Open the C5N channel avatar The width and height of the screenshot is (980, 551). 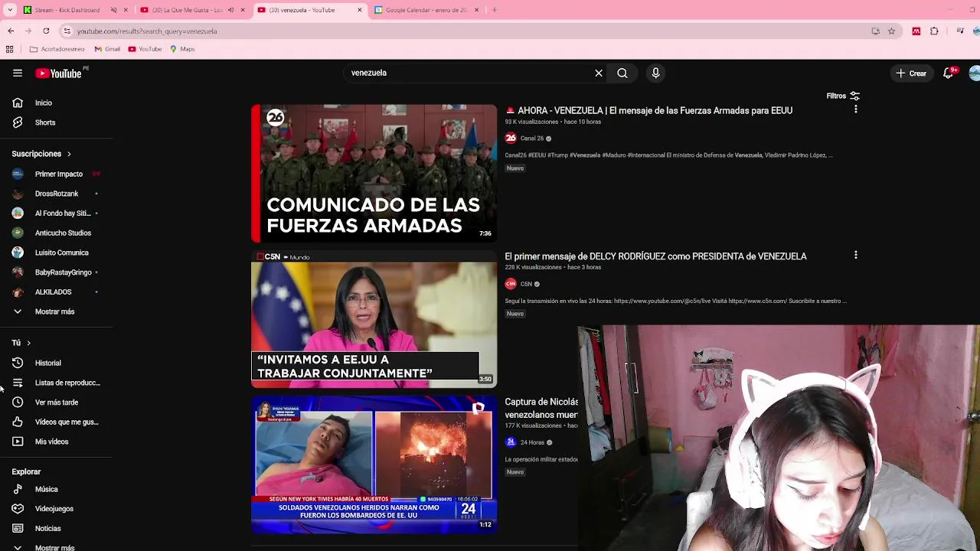click(511, 284)
